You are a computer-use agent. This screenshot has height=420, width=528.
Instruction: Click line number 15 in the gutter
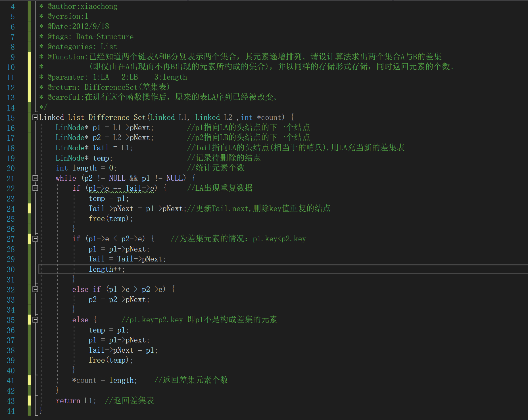coord(11,118)
